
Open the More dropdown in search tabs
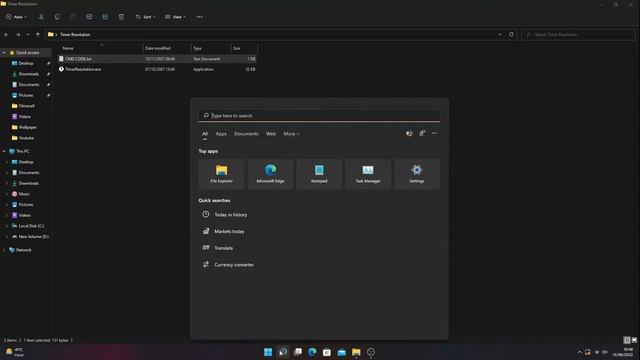coord(291,133)
